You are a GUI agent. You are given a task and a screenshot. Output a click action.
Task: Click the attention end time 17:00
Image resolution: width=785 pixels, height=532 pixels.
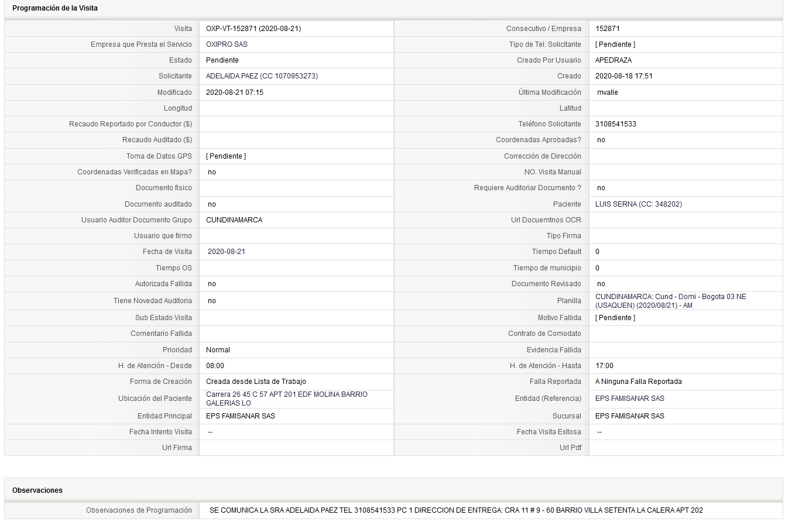(x=605, y=366)
